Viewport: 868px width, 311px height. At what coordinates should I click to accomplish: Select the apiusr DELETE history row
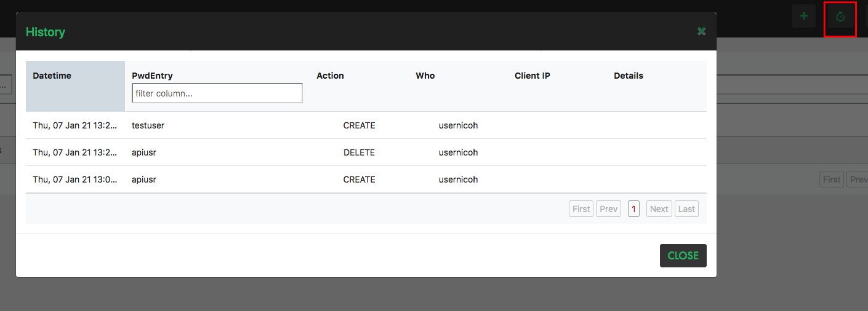(366, 152)
